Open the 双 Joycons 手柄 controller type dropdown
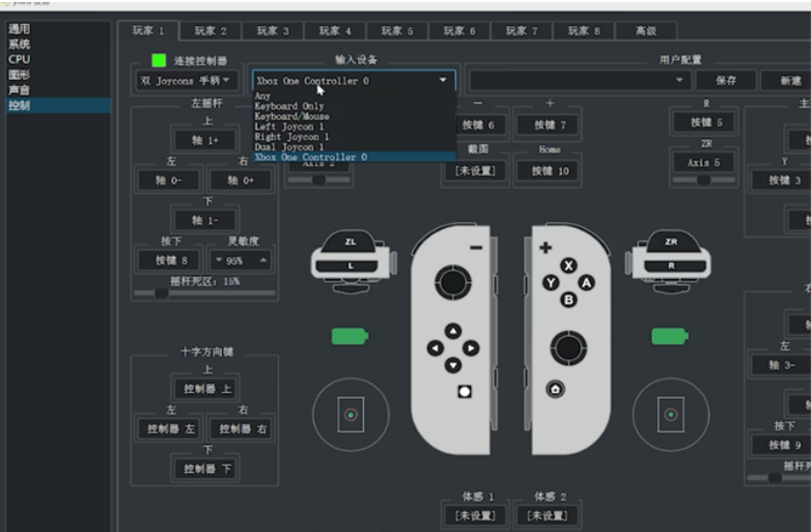811x532 pixels. click(187, 81)
